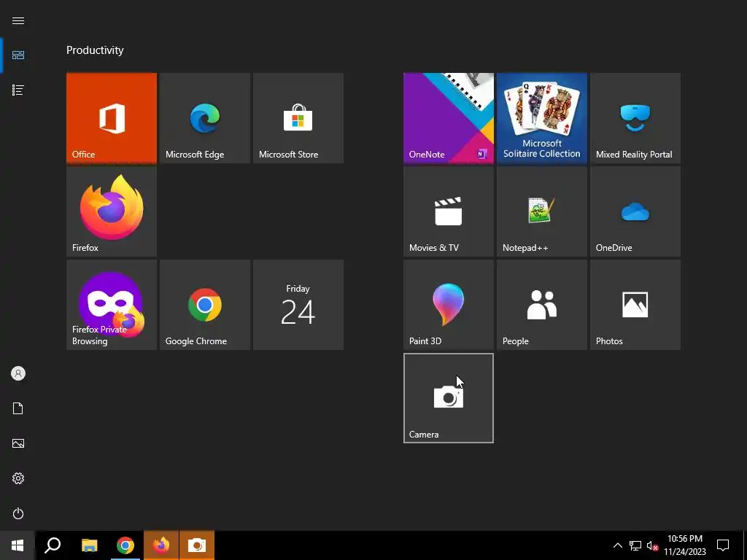
Task: Switch to Chrome in the taskbar
Action: [x=125, y=545]
